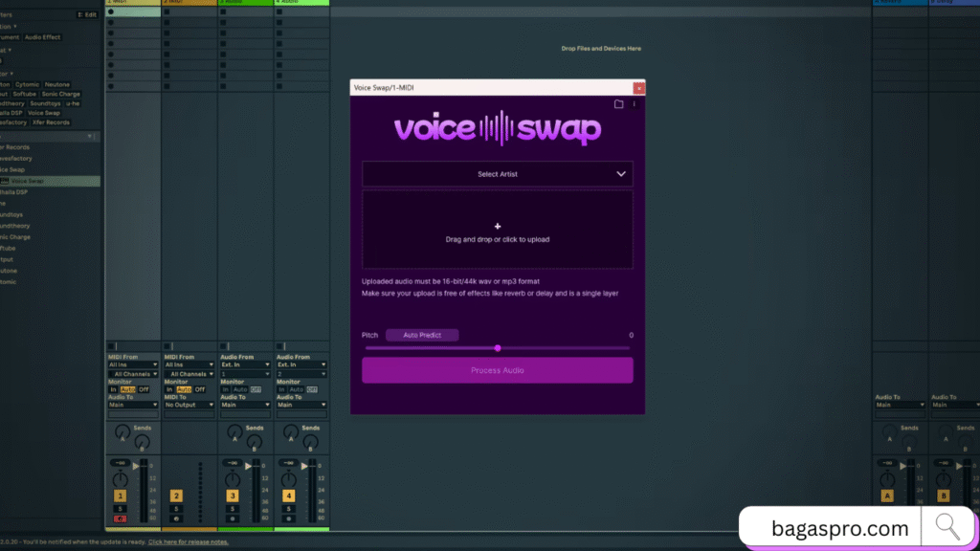Open the Audio To Main dropdown on track 3

pyautogui.click(x=244, y=405)
